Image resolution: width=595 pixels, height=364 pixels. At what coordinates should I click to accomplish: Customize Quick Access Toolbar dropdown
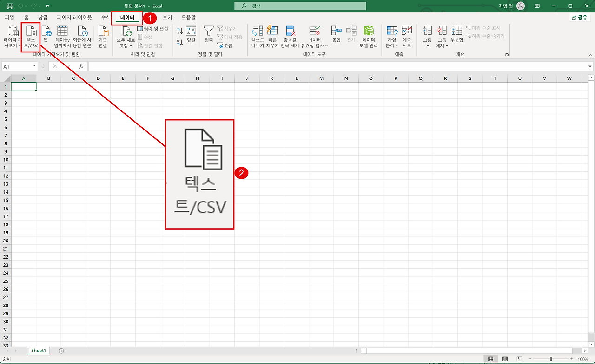47,6
